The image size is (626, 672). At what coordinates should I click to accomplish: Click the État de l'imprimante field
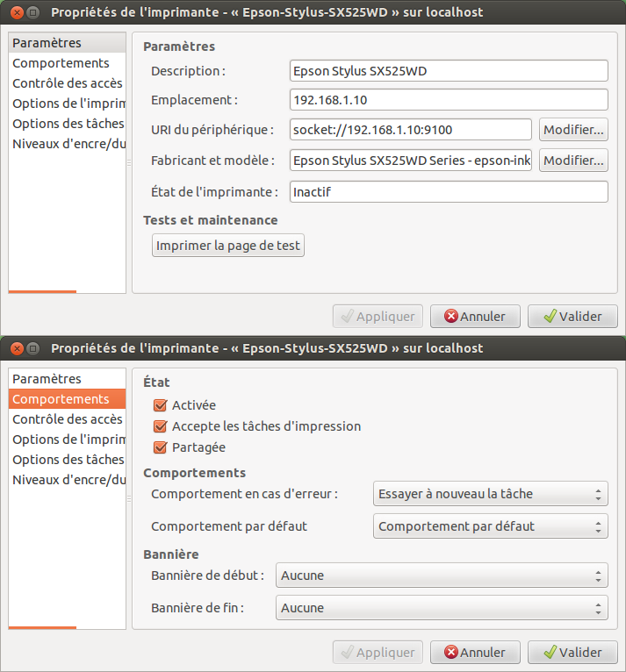click(449, 191)
